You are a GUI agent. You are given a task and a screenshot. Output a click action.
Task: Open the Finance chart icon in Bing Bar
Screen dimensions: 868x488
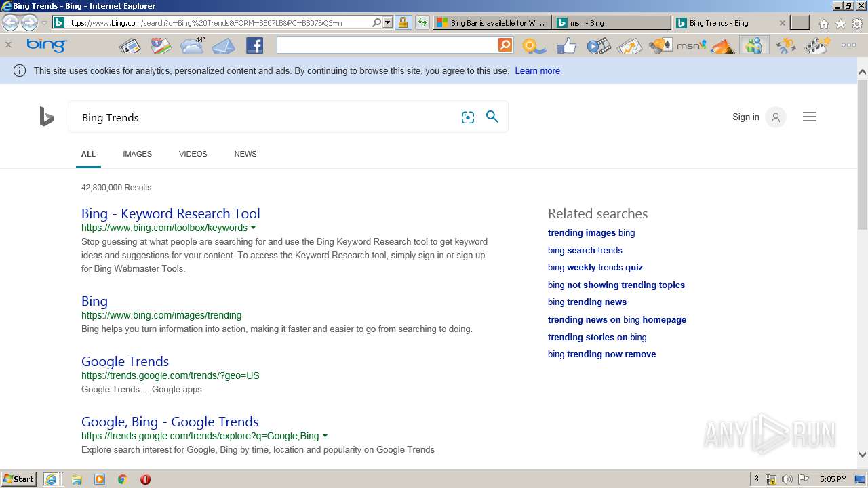coord(629,46)
